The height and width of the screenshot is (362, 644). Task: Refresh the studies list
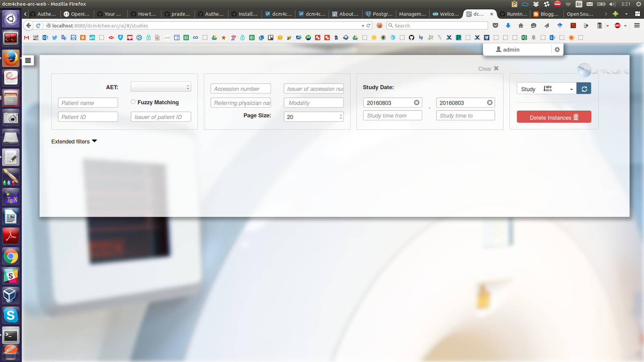(584, 88)
